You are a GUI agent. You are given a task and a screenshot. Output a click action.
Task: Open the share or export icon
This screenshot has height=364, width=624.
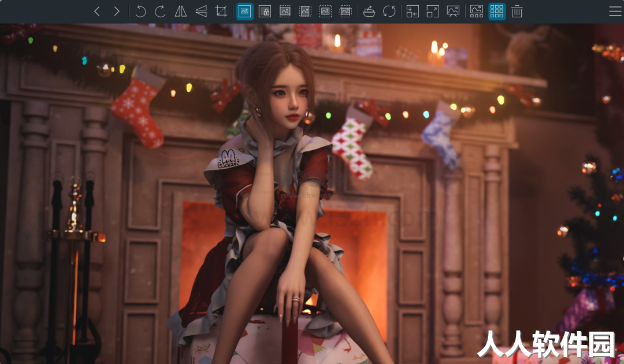pos(369,12)
